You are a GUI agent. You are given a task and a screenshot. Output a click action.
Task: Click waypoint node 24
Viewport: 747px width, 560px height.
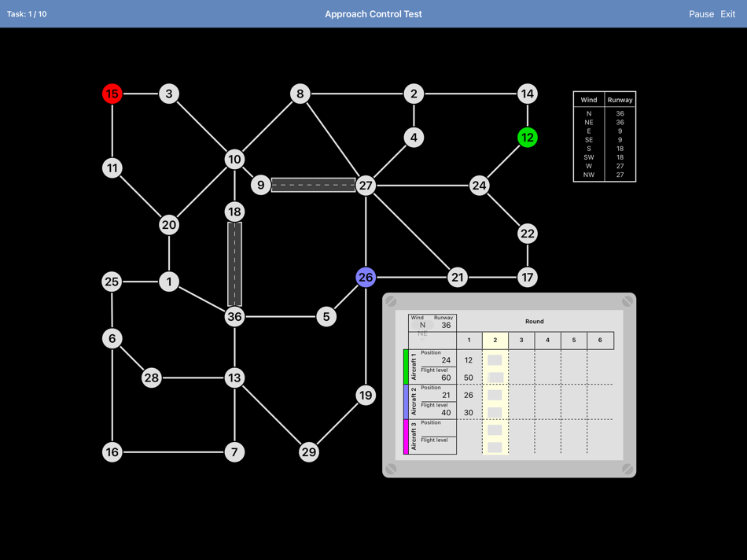480,186
